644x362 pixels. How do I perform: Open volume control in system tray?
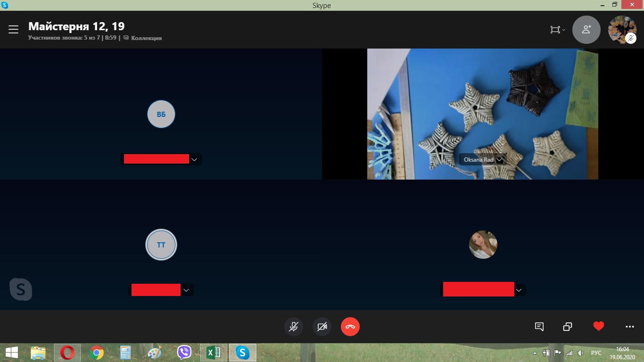point(580,353)
